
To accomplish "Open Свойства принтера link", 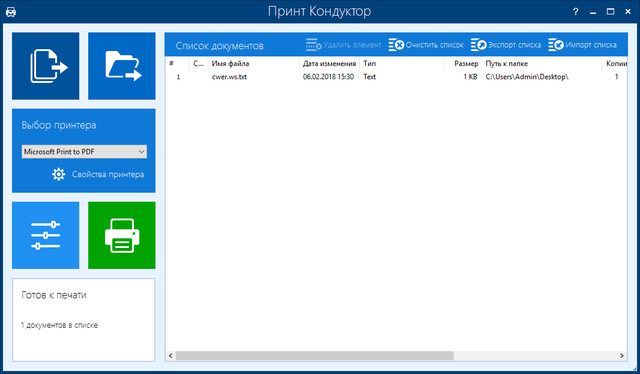I will pos(108,174).
